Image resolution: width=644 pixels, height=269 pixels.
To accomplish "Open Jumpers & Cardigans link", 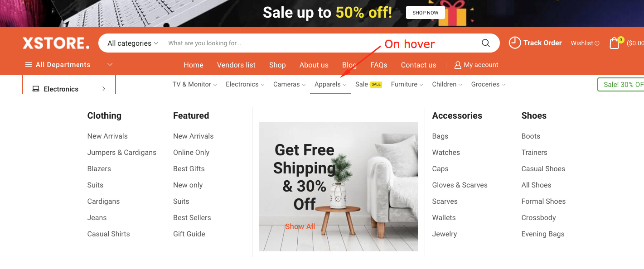I will tap(122, 152).
